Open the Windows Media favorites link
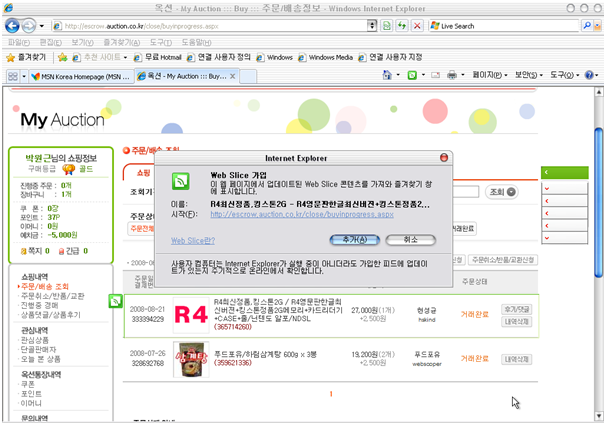The image size is (606, 425). tap(325, 58)
